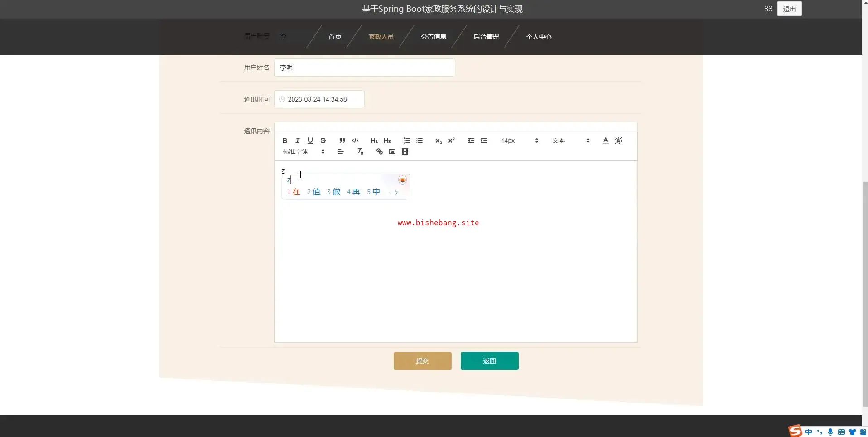This screenshot has width=868, height=437.
Task: Toggle underline formatting in the editor
Action: pyautogui.click(x=310, y=141)
